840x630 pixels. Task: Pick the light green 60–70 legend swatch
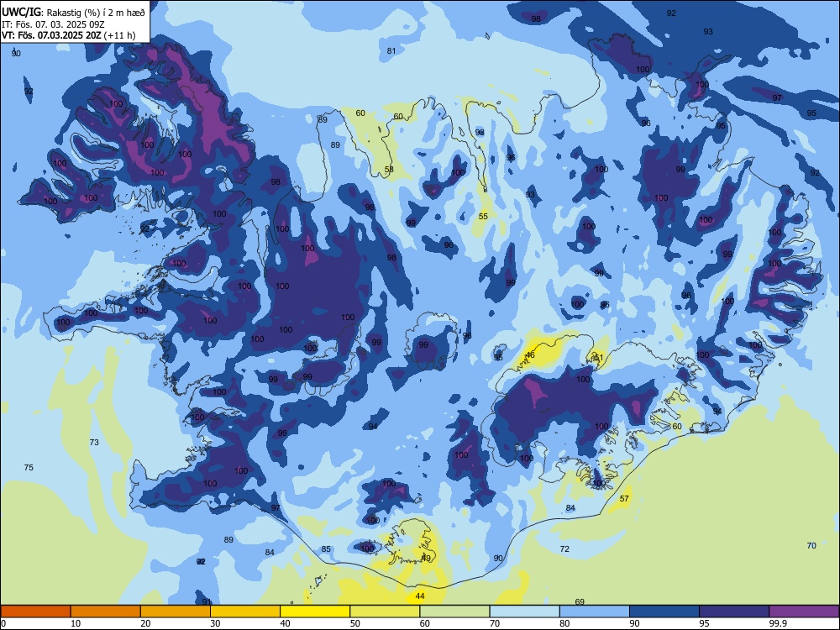tap(454, 612)
